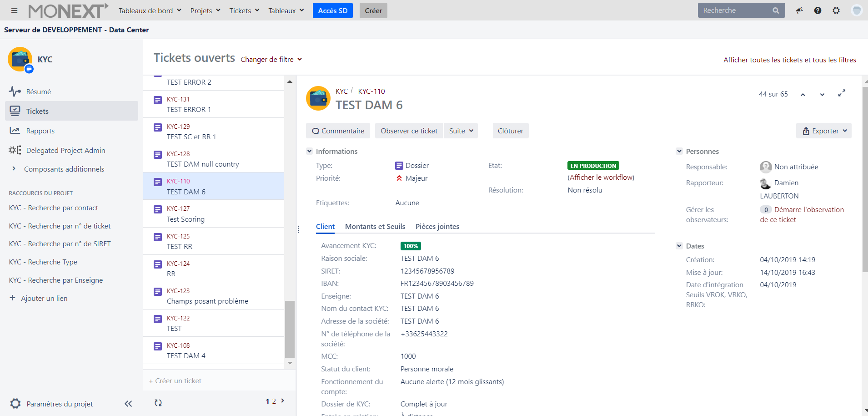Open the help question mark icon
Image resolution: width=868 pixels, height=416 pixels.
pyautogui.click(x=818, y=10)
